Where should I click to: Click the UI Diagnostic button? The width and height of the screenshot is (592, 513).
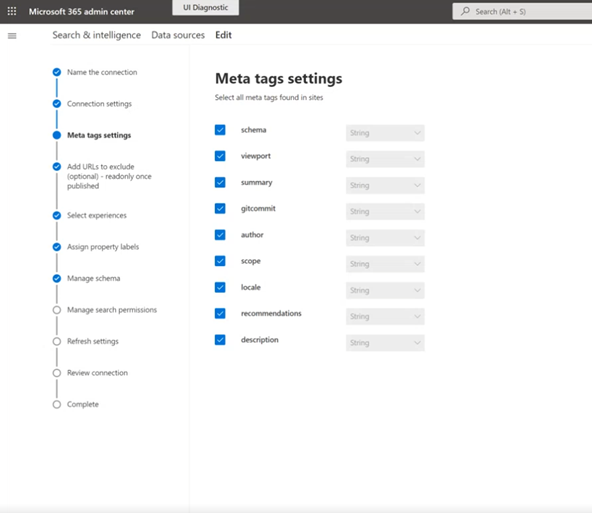(x=205, y=8)
